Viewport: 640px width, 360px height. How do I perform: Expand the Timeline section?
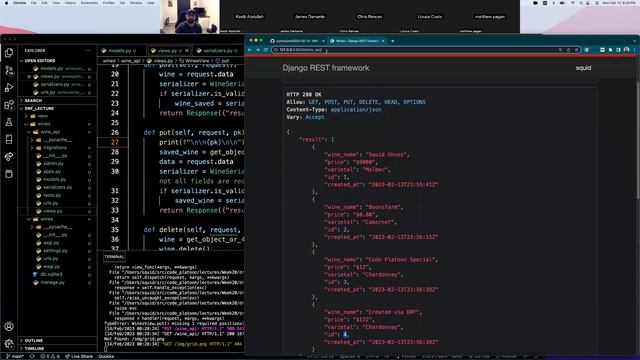tap(57, 349)
